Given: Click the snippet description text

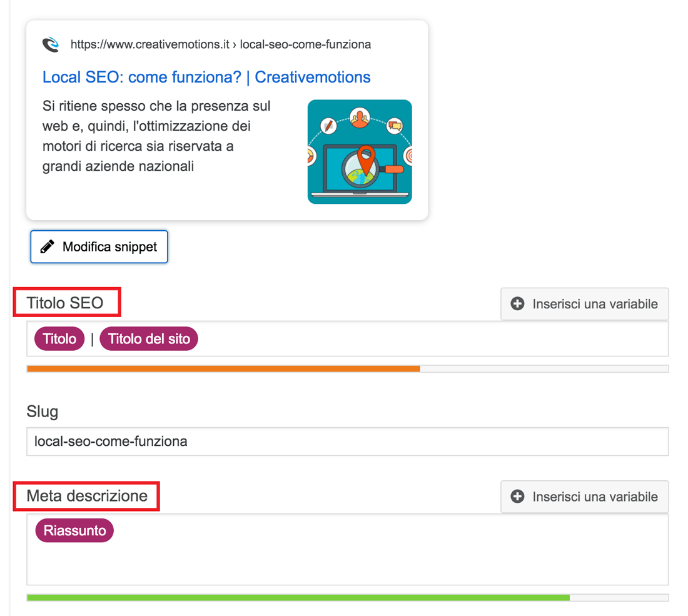Looking at the screenshot, I should pos(156,136).
